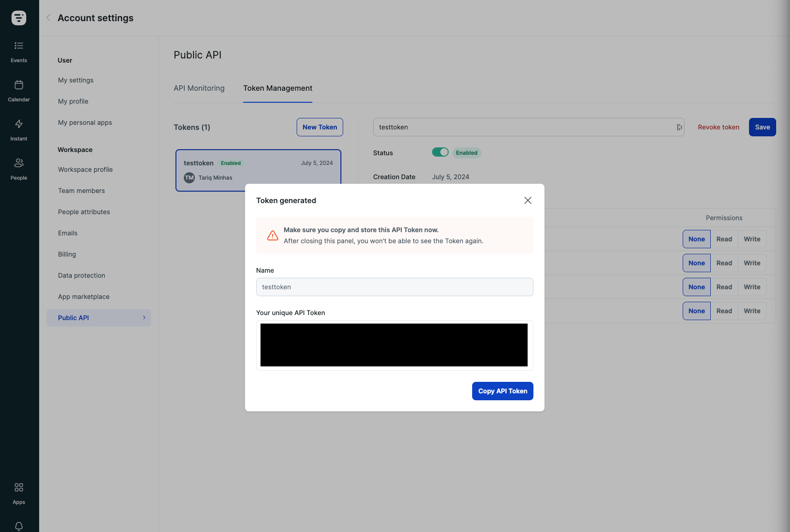Viewport: 790px width, 532px height.
Task: Click the Tokens (1) heading
Action: pos(192,127)
